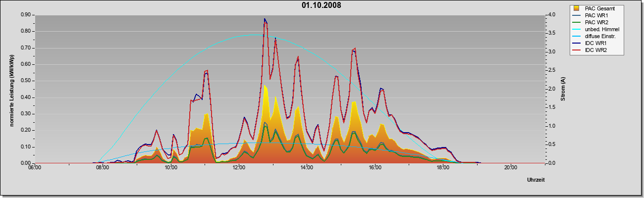This screenshot has height=198, width=644.
Task: Click the highest current peak near 12:45
Action: pos(265,19)
